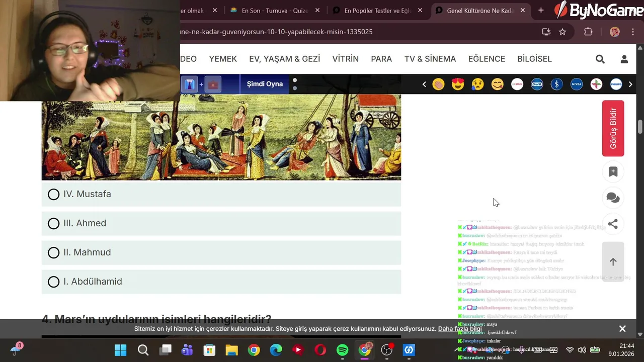Open the EV, YAŞAM & GEZİ menu
This screenshot has height=362, width=644.
(284, 59)
